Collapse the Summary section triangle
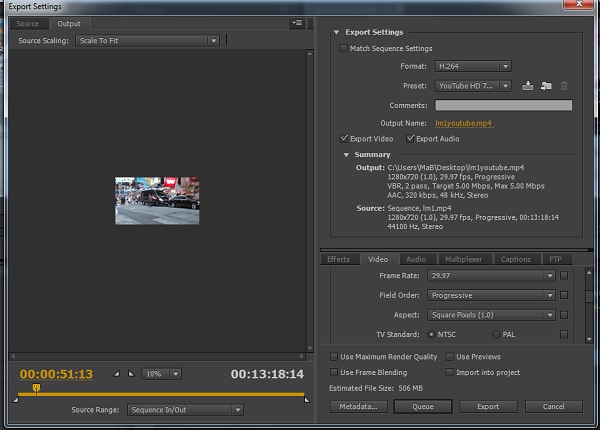Viewport: 600px width, 430px height. pyautogui.click(x=346, y=155)
